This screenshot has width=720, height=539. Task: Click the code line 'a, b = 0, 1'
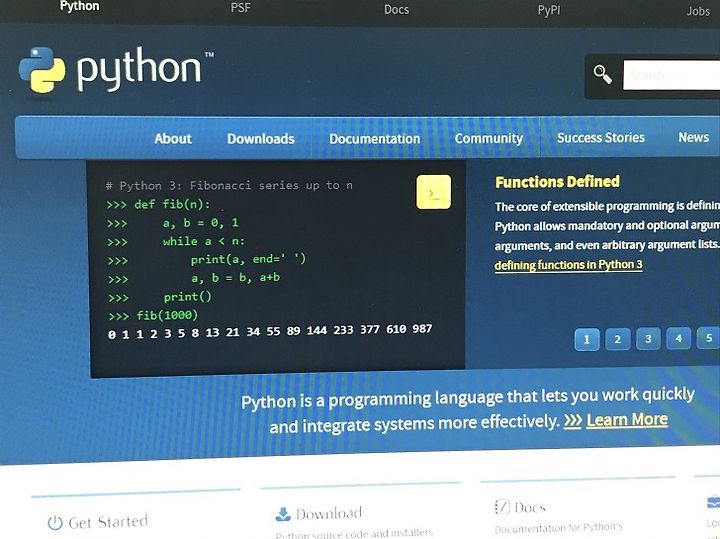201,223
